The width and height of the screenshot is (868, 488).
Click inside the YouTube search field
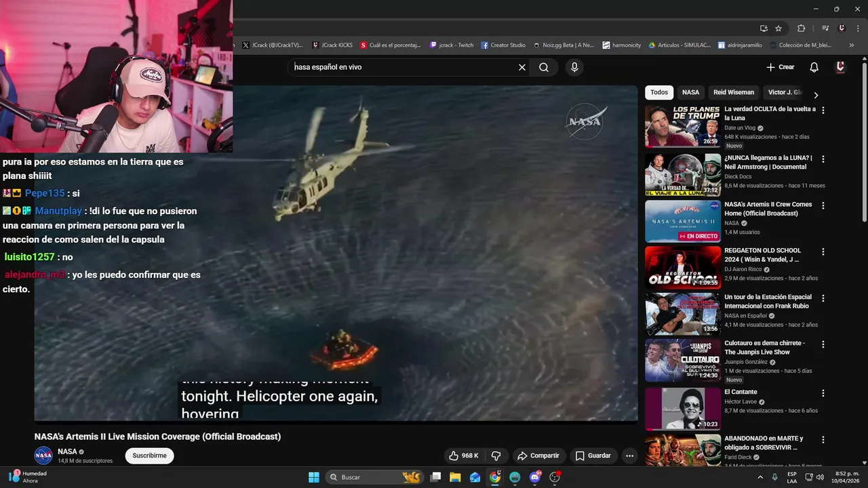click(x=403, y=67)
